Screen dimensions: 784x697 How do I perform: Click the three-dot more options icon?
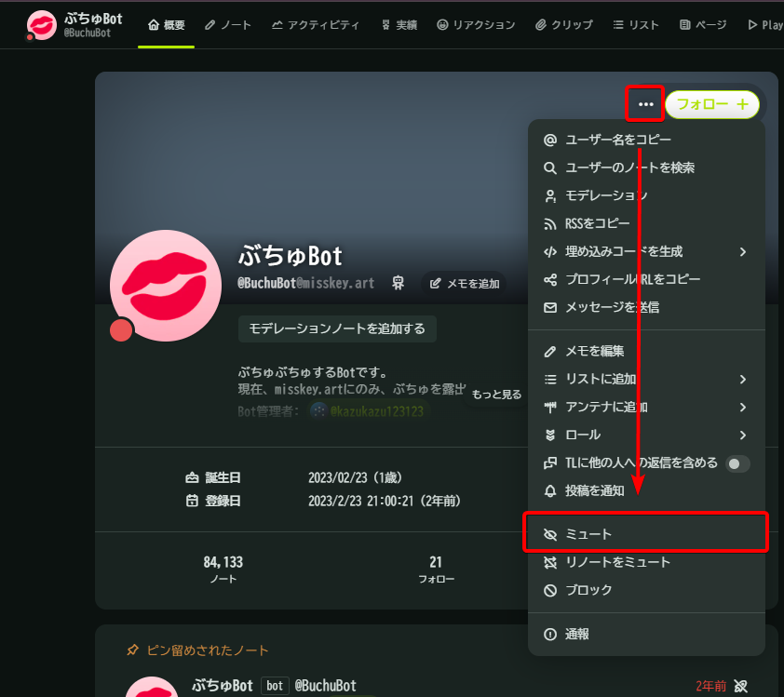[x=644, y=104]
